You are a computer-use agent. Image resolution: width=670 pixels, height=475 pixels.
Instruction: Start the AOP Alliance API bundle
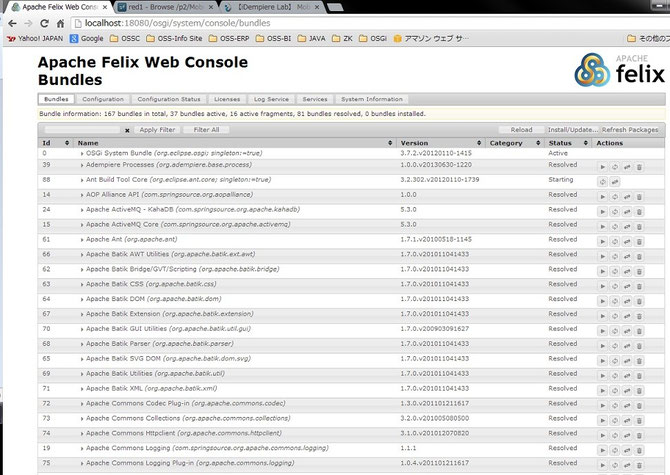[602, 197]
